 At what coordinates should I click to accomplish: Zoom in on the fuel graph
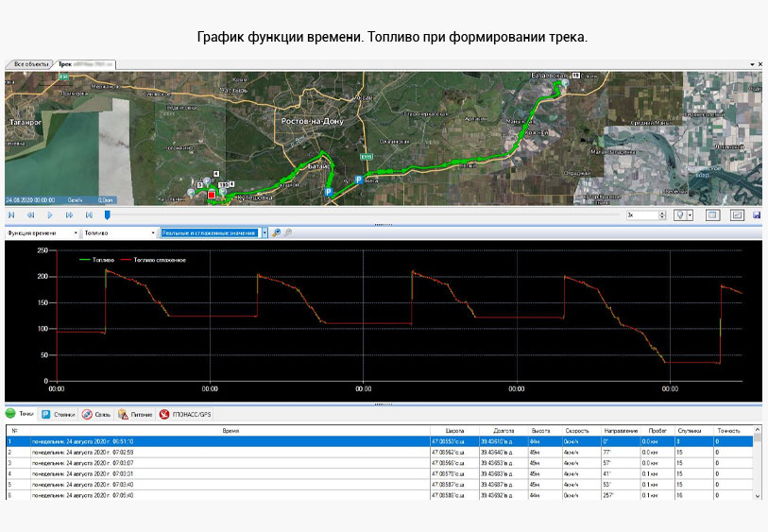click(277, 232)
